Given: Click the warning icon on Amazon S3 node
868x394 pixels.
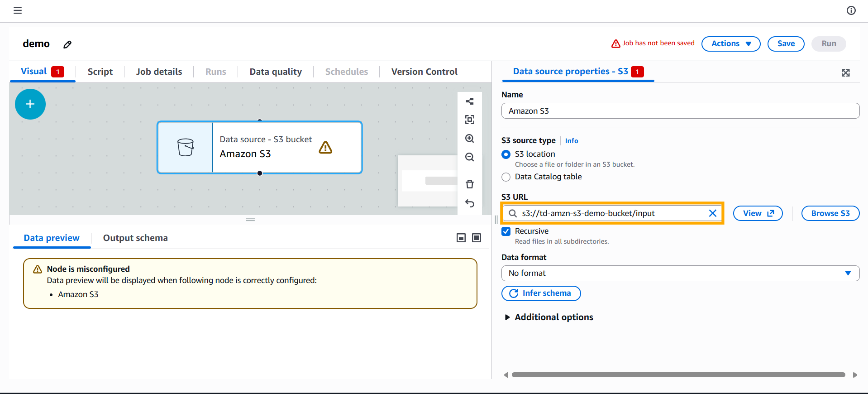Looking at the screenshot, I should (325, 148).
